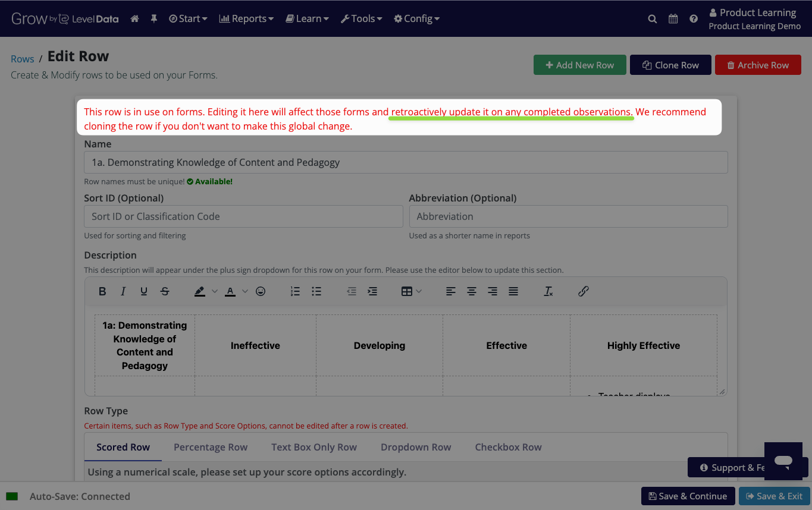Click the Effective table header cell
Viewport: 812px width, 510px height.
click(x=507, y=345)
